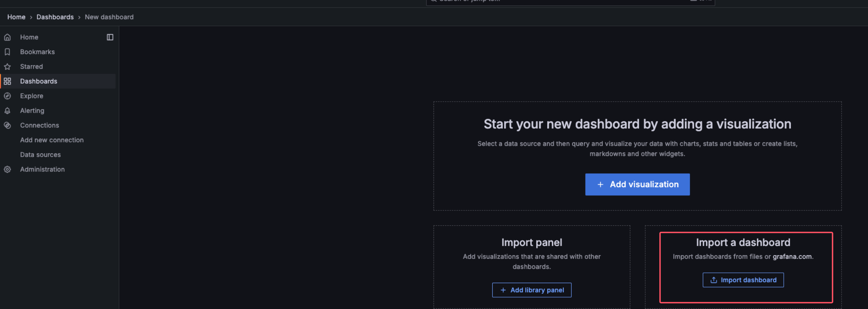The width and height of the screenshot is (868, 309).
Task: Click the Explore compass icon
Action: tap(7, 96)
